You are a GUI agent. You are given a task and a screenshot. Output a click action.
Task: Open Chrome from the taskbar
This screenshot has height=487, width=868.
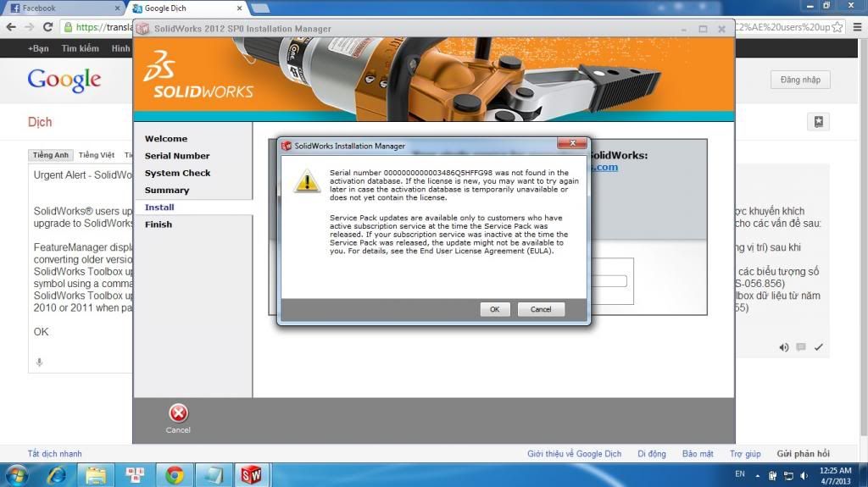click(175, 475)
